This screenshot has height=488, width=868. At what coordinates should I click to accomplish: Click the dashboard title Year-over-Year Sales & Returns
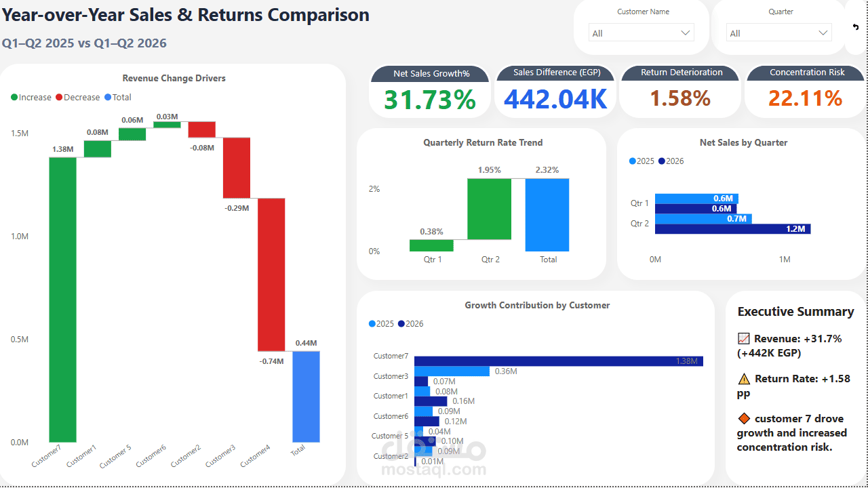pos(186,15)
